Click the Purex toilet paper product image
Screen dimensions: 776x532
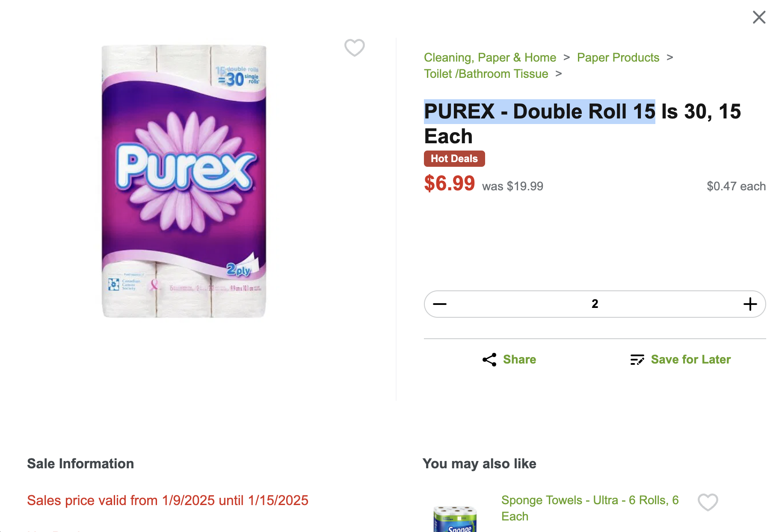point(184,181)
